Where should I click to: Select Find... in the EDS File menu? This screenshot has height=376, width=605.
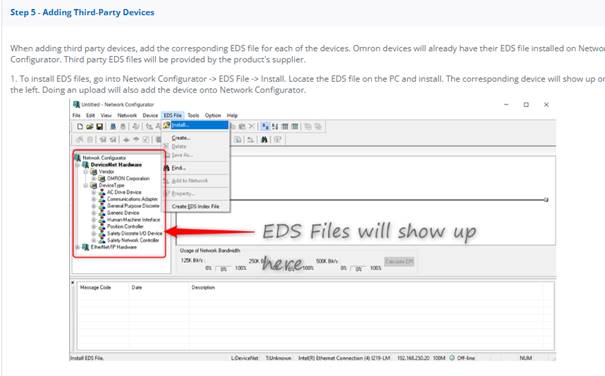coord(179,168)
